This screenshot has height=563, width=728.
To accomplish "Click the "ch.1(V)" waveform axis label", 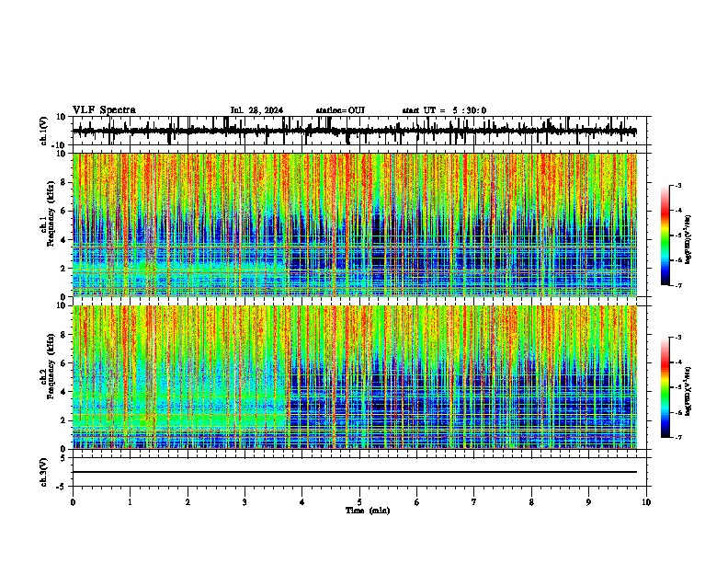I will click(44, 131).
